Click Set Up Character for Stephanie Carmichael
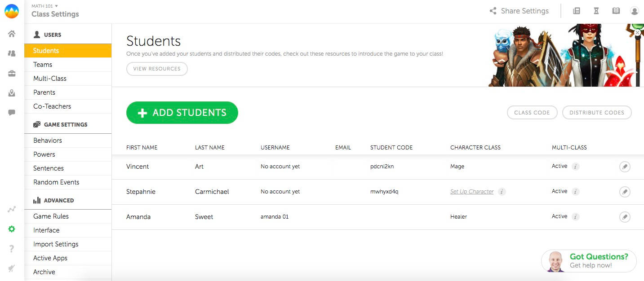 click(471, 191)
